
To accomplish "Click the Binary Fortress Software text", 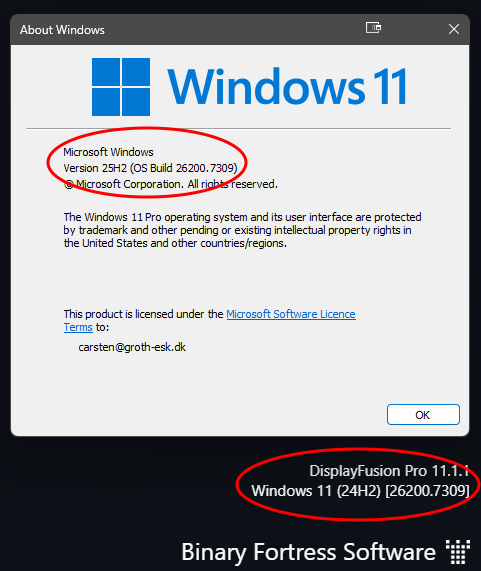I will coord(308,552).
